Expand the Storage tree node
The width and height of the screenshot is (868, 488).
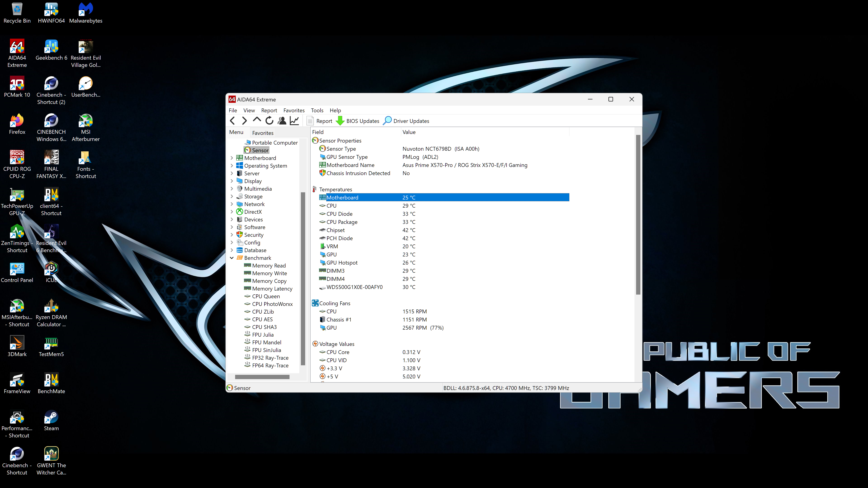tap(232, 196)
